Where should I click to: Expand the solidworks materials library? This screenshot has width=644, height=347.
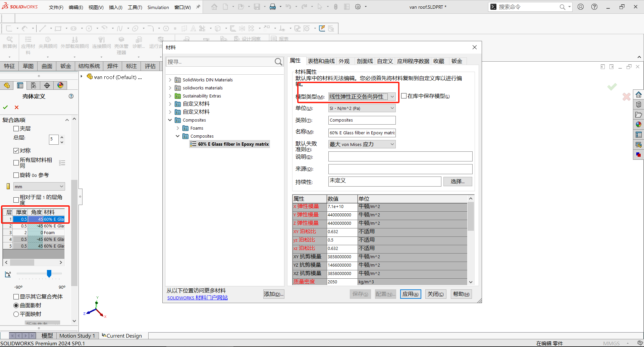pyautogui.click(x=170, y=88)
